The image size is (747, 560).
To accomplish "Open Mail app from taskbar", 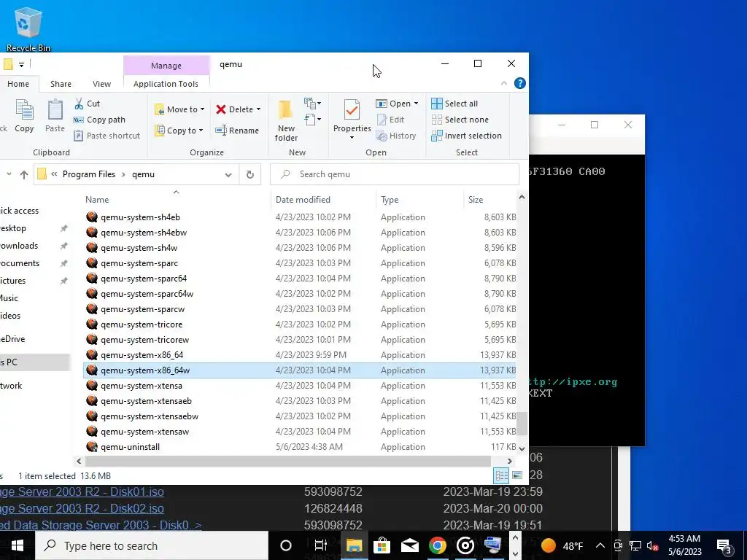I will pyautogui.click(x=409, y=545).
